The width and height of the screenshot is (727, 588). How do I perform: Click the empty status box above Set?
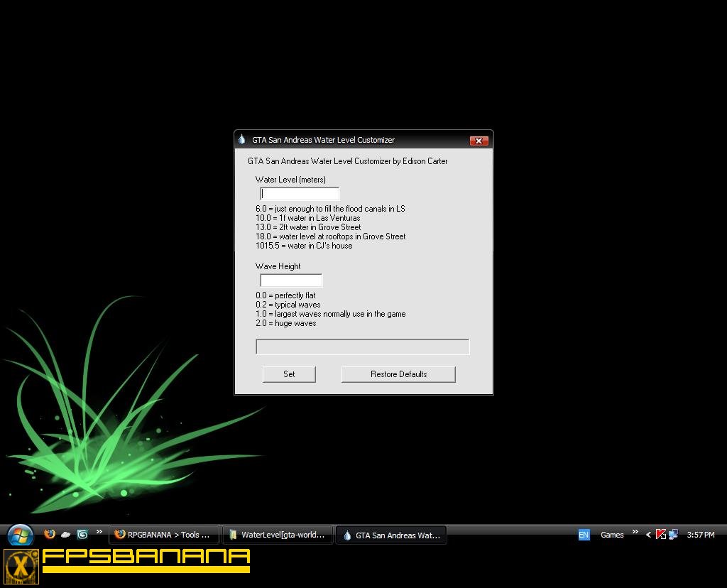coord(363,347)
